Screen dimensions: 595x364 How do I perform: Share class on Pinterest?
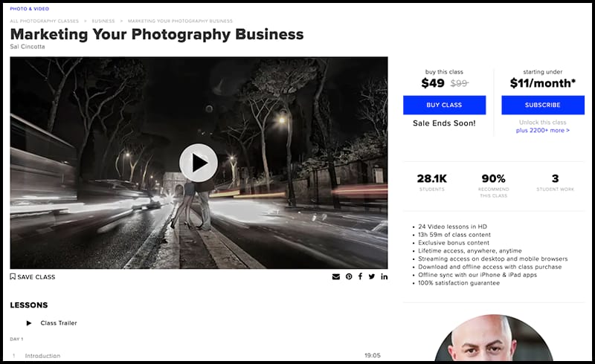(x=349, y=277)
